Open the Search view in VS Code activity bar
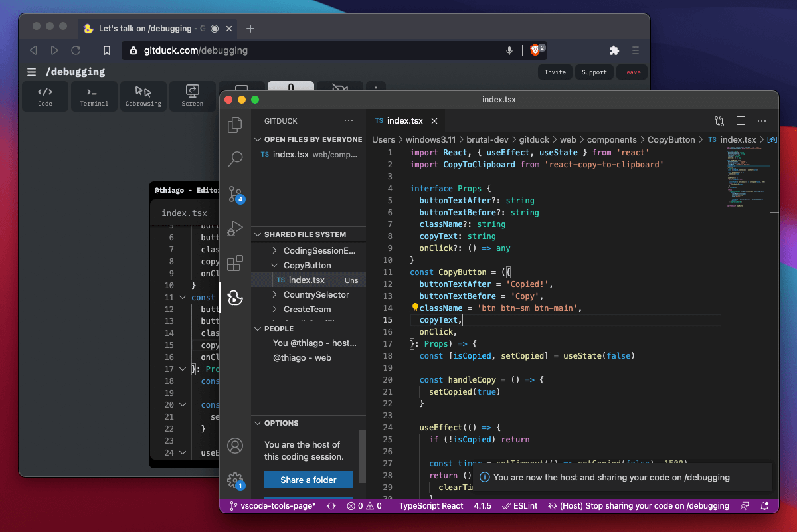The height and width of the screenshot is (532, 797). pos(235,159)
